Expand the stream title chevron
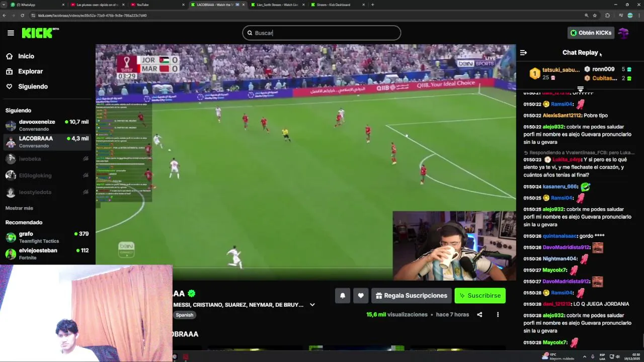 pyautogui.click(x=312, y=305)
